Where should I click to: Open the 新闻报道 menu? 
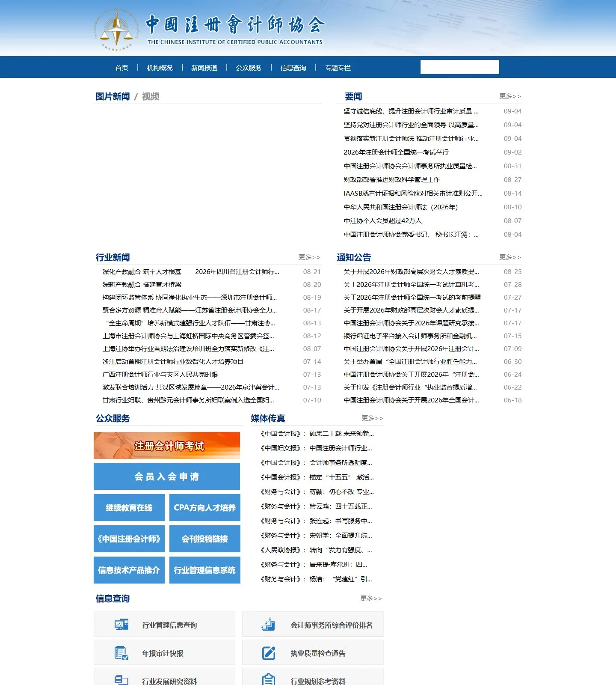coord(204,68)
